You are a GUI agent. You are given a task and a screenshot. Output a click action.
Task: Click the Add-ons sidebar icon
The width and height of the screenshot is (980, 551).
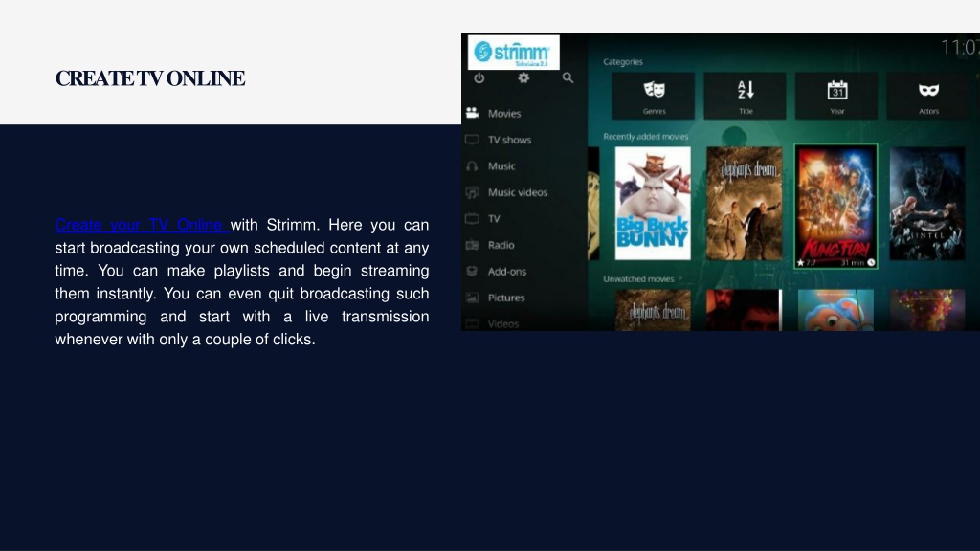[473, 271]
